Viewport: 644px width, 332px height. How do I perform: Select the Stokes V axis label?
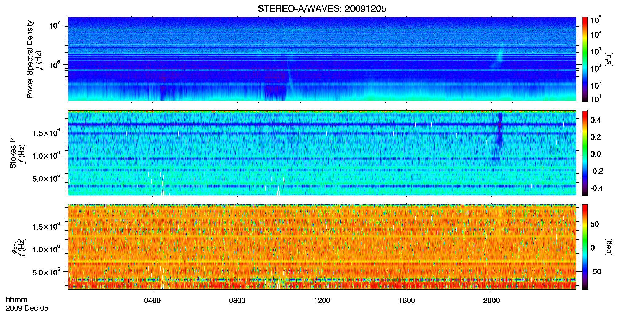[x=13, y=153]
